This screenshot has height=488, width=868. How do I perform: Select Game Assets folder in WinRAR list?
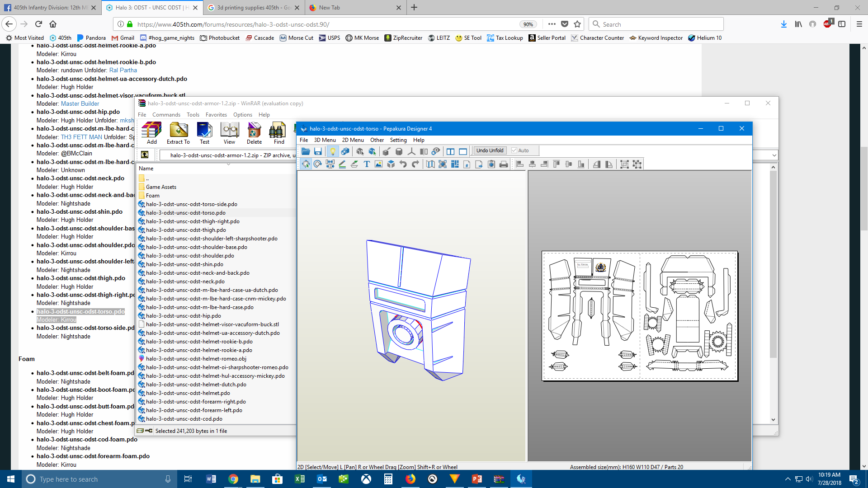point(161,187)
